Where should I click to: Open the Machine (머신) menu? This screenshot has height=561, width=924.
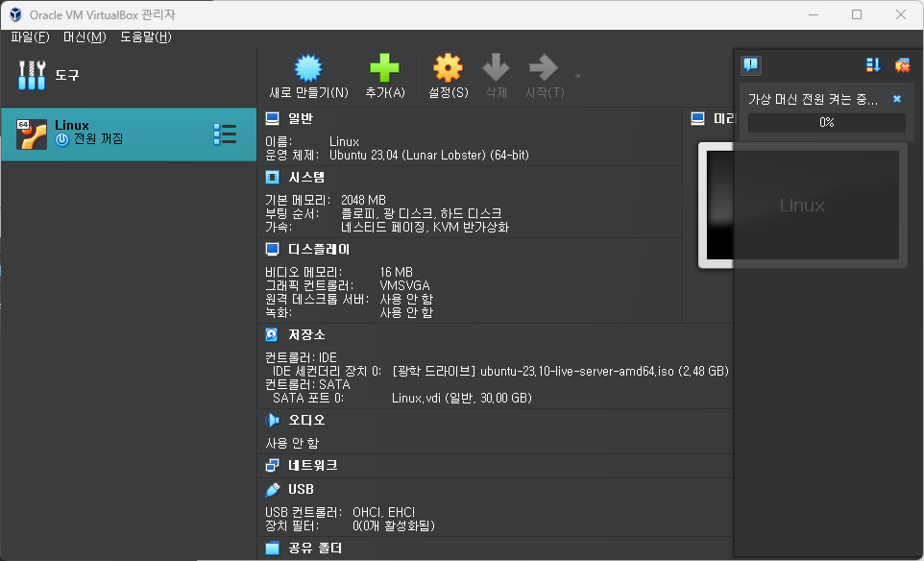point(85,37)
